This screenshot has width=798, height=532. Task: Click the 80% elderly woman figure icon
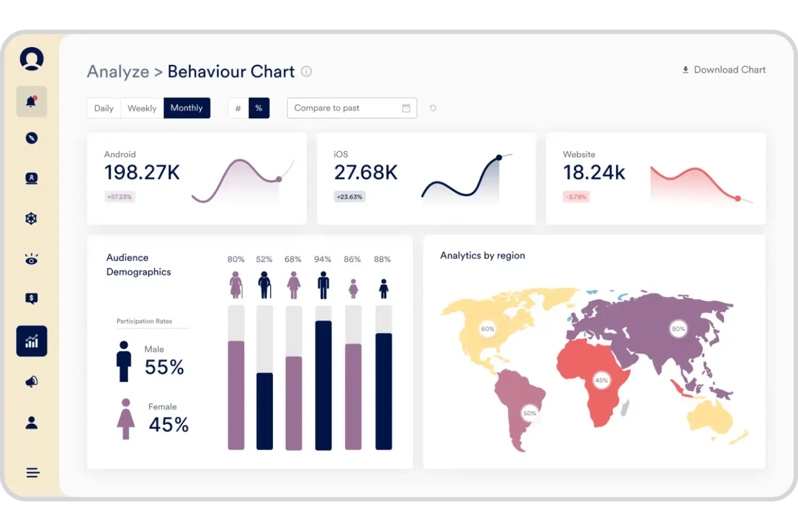[236, 285]
